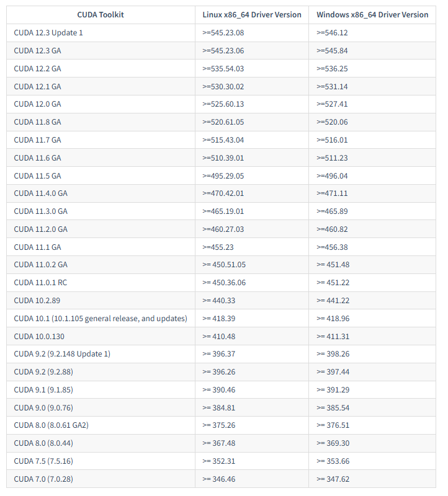Viewport: 448px width, 496px height.
Task: Click the >=511.23 Windows driver value
Action: [332, 158]
